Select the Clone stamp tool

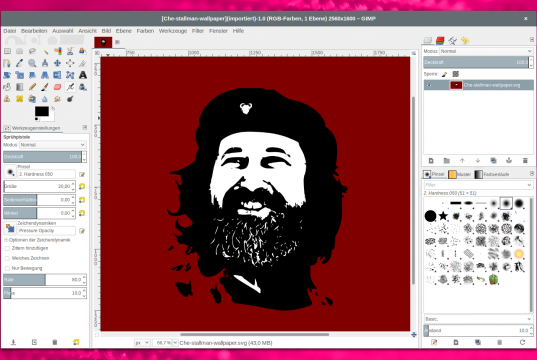tap(7, 99)
